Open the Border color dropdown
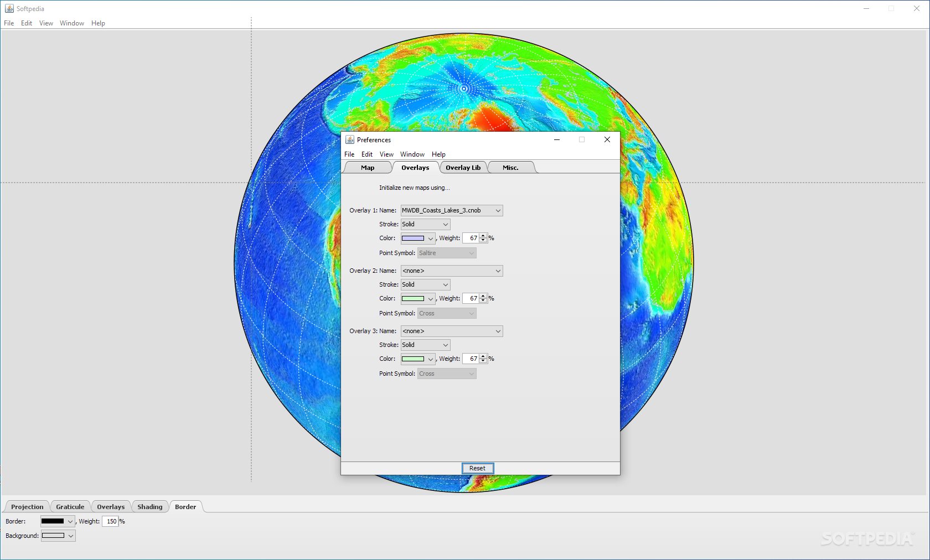930x560 pixels. tap(58, 521)
